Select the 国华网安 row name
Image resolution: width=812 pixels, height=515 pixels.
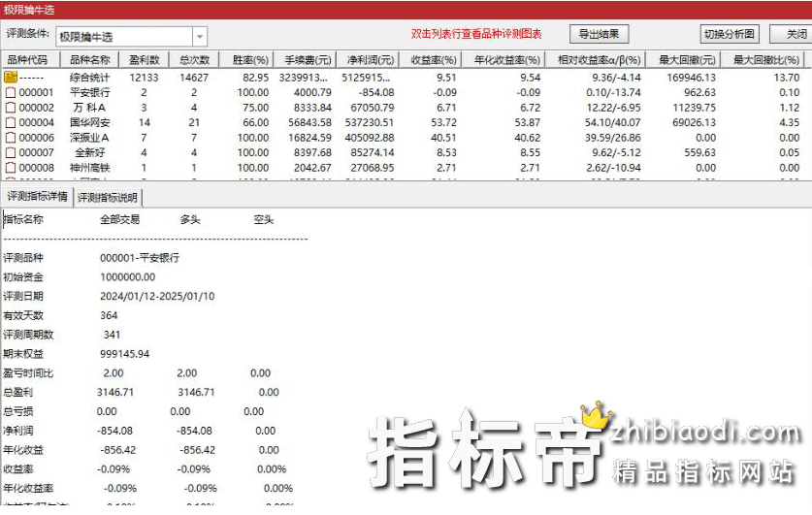pyautogui.click(x=89, y=122)
